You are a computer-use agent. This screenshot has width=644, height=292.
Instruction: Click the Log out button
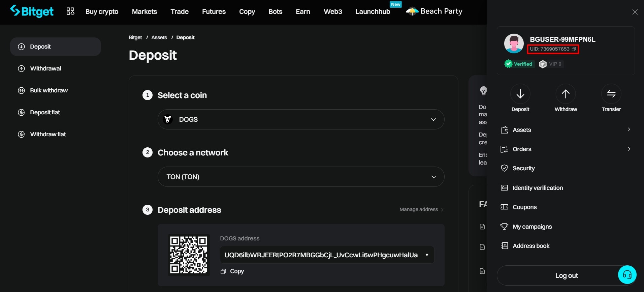566,275
